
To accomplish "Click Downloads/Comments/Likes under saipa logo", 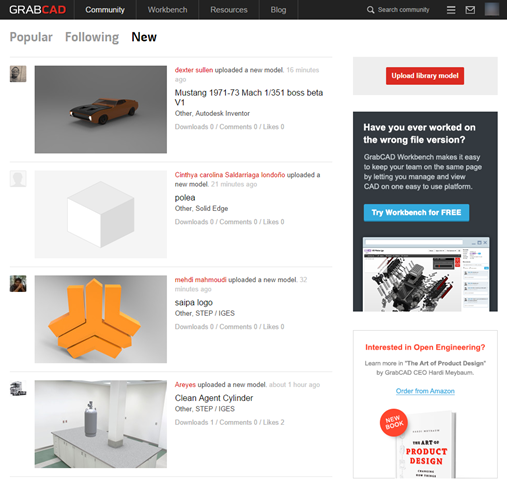I will tap(229, 327).
